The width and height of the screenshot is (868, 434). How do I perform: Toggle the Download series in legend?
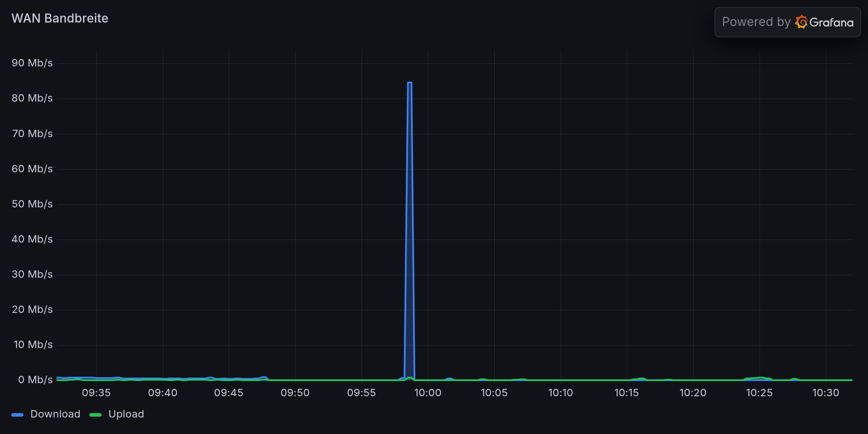[x=55, y=414]
